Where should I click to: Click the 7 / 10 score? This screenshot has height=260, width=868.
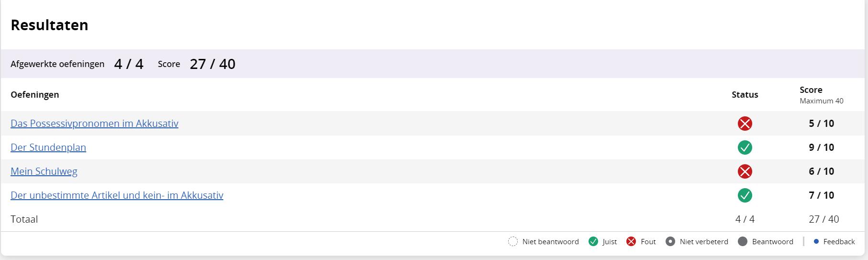tap(821, 195)
